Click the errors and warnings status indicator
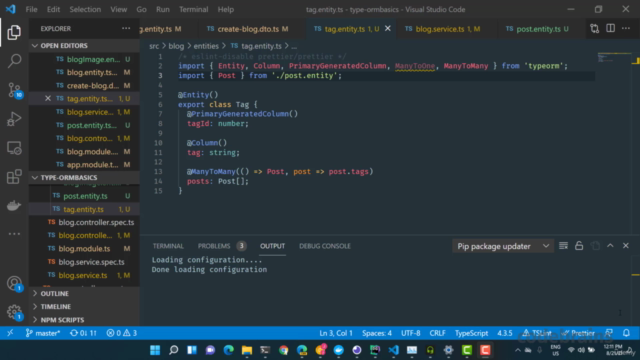 [x=122, y=333]
